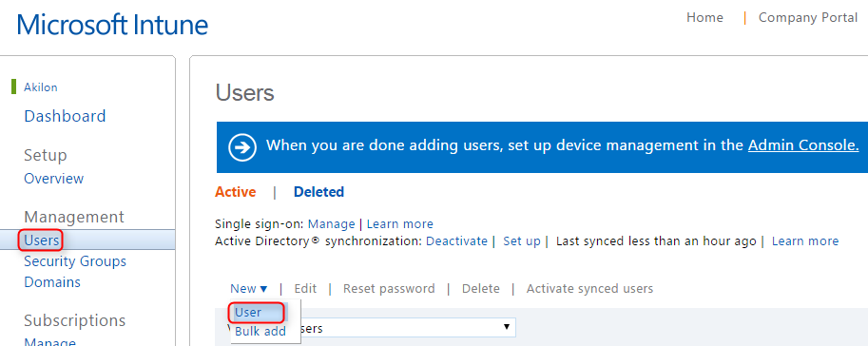Open the New dropdown arrow

[x=263, y=289]
